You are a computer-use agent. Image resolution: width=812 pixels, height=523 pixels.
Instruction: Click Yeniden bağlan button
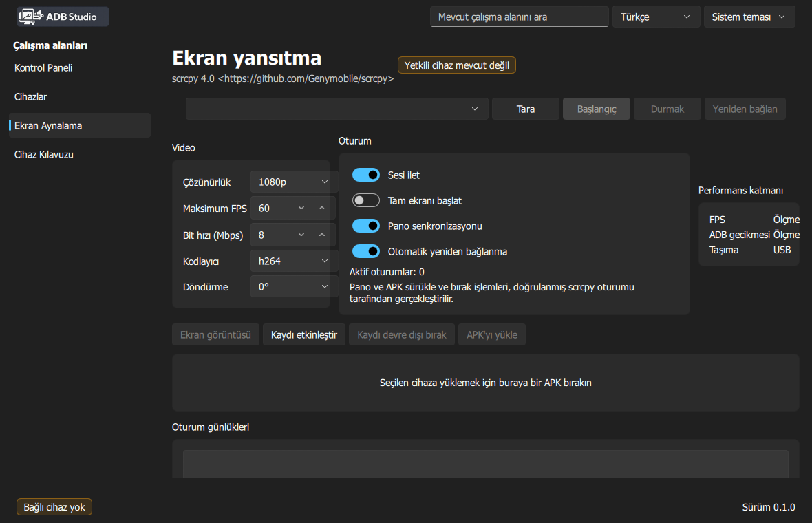pyautogui.click(x=745, y=109)
